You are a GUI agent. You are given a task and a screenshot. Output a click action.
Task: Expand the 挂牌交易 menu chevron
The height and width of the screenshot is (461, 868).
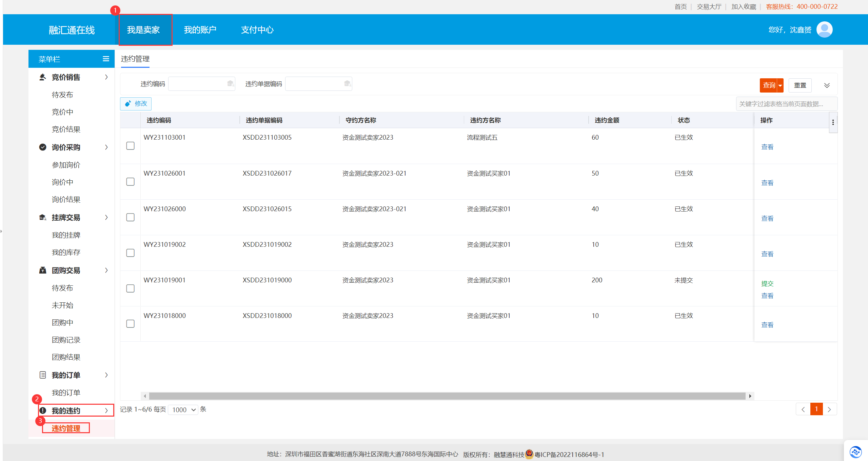[106, 217]
